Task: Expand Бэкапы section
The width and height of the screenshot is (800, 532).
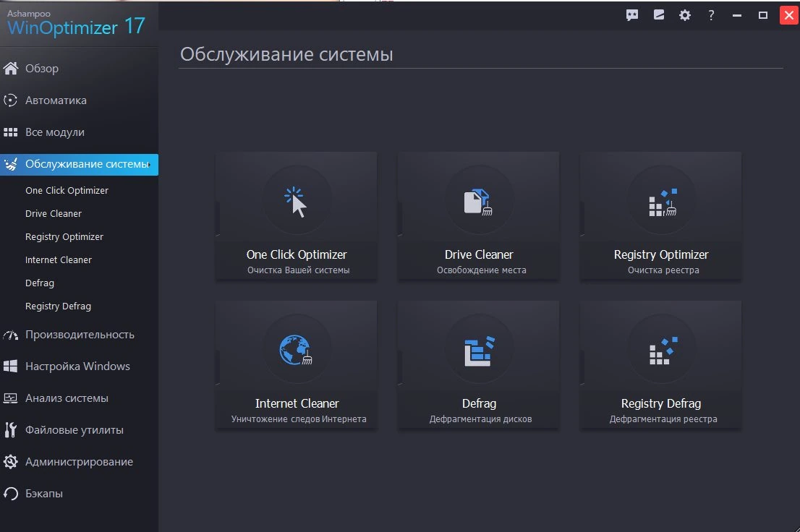Action: tap(44, 493)
